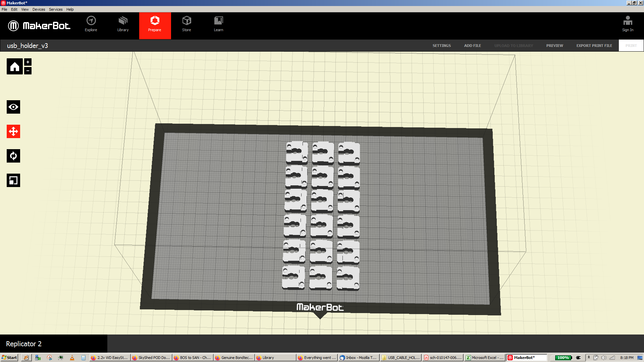This screenshot has height=362, width=644.
Task: Switch to 'BOS to SAN - Ch...' taskbar window
Action: coord(193,358)
